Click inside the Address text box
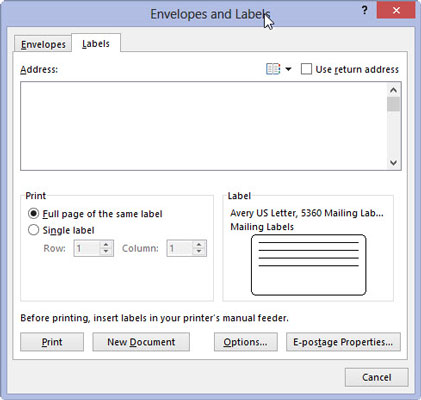 pyautogui.click(x=203, y=126)
